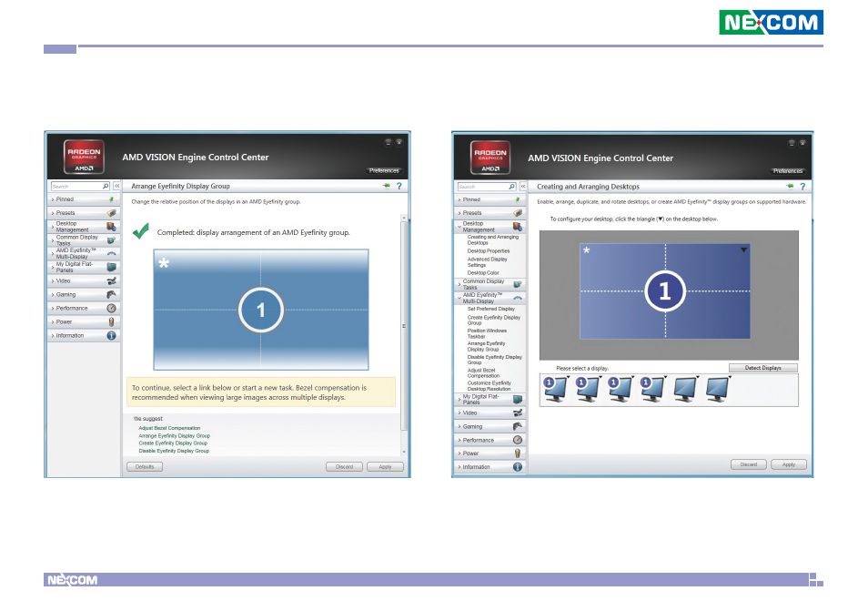Click the Arrange Eyefinity Display Group suggested link
The width and height of the screenshot is (868, 611).
[175, 436]
